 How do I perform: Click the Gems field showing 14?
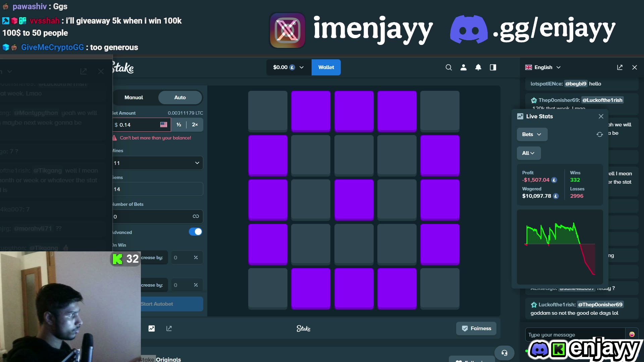pos(158,189)
